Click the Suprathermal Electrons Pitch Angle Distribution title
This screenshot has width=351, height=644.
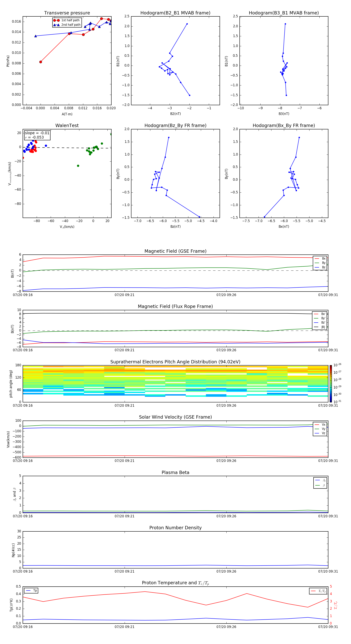click(x=175, y=362)
